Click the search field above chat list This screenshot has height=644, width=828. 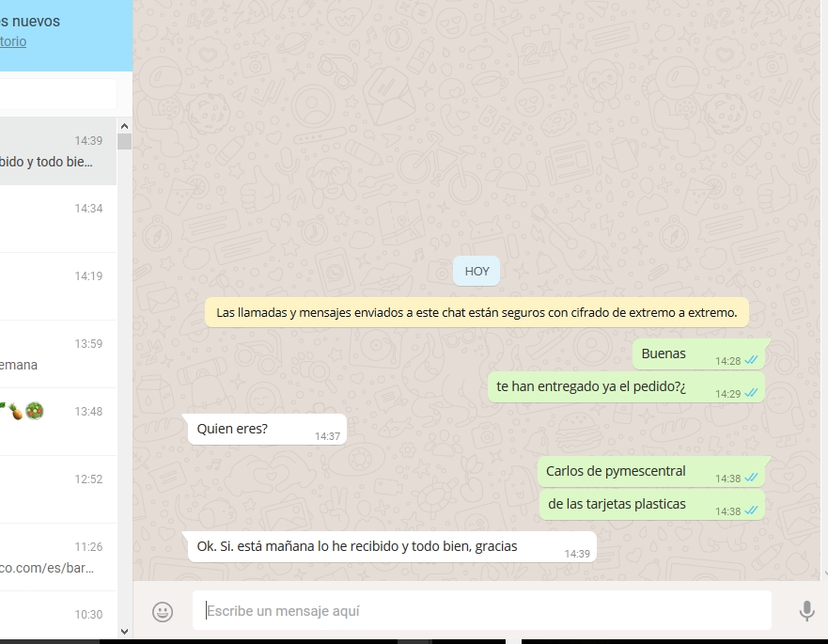[x=58, y=94]
